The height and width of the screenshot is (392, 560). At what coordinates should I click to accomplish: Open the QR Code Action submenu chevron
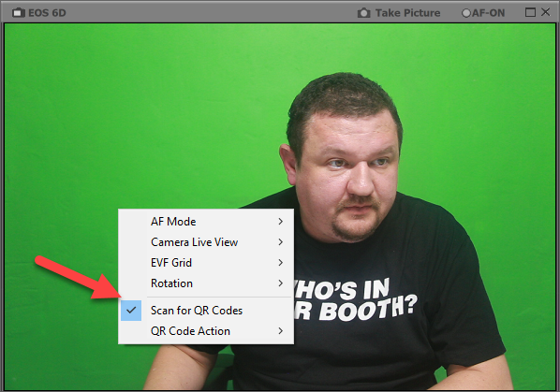coord(281,331)
